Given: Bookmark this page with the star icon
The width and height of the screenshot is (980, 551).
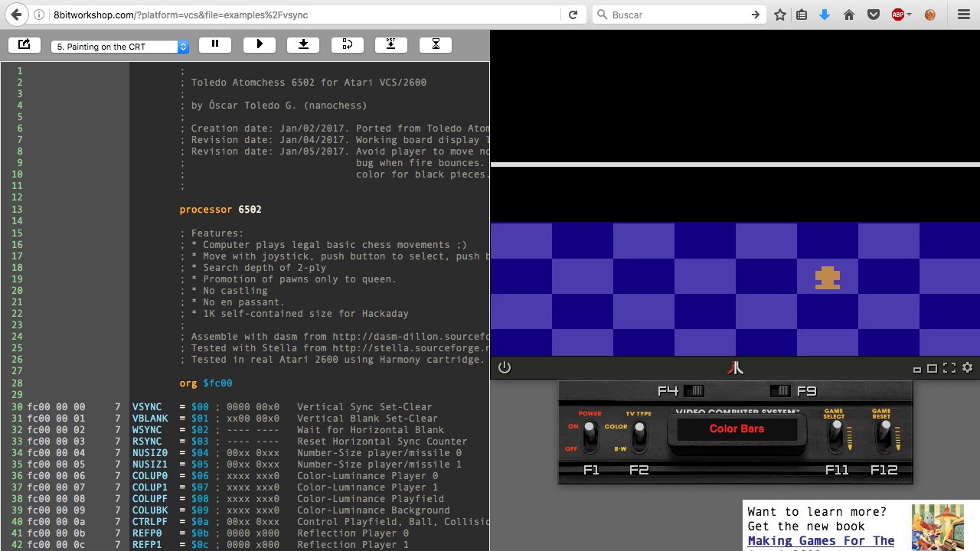Looking at the screenshot, I should pos(780,15).
